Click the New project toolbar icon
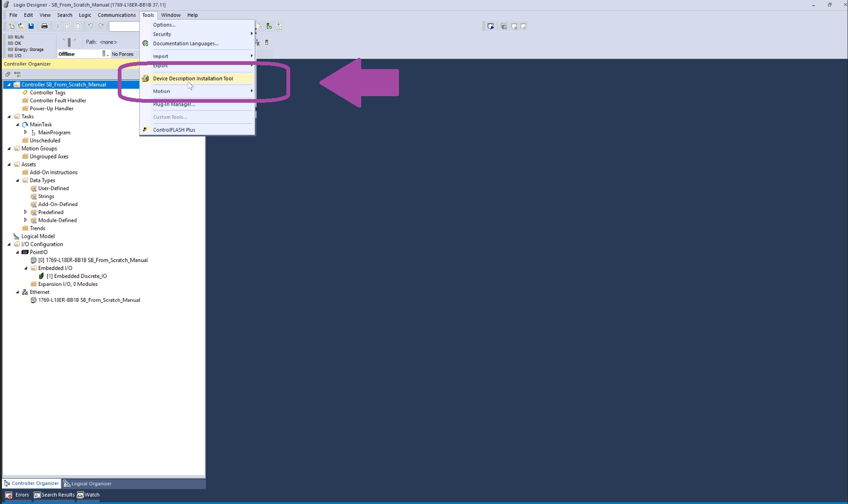Viewport: 848px width, 504px height. point(11,26)
